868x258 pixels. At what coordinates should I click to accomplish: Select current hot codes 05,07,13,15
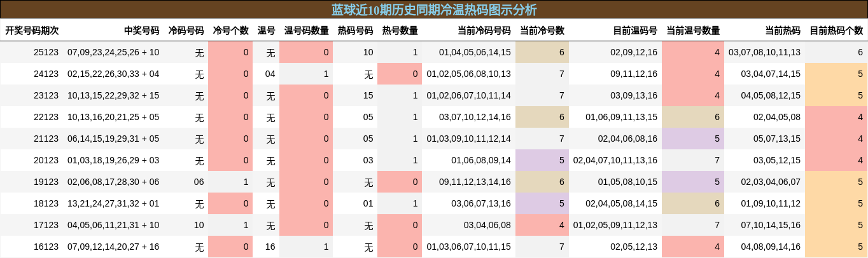pyautogui.click(x=777, y=139)
